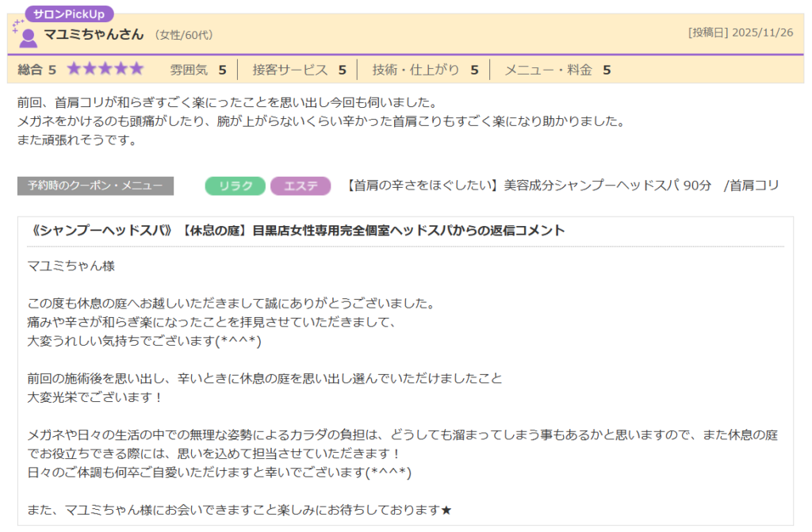Viewport: 812px width, 532px height.
Task: Click the first purple rating star
Action: pyautogui.click(x=75, y=69)
